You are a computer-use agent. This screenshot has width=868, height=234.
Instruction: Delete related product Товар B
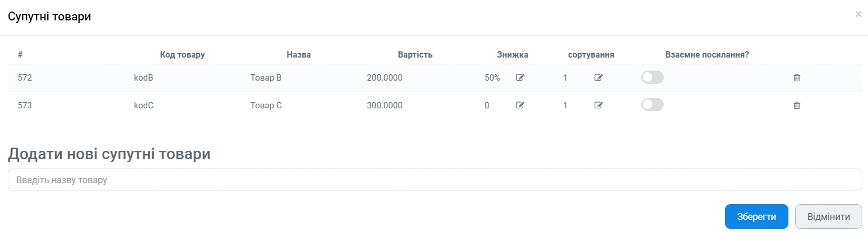point(797,77)
